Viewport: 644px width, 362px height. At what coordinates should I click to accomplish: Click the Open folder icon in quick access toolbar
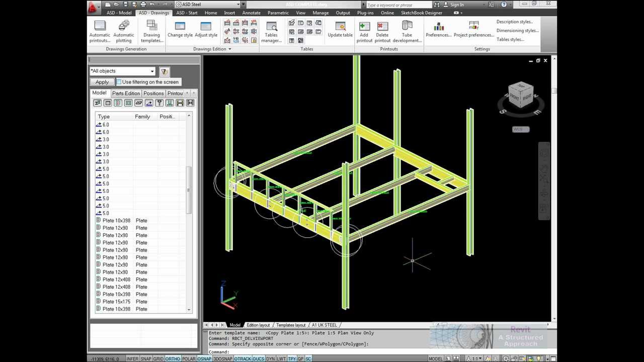tap(117, 5)
